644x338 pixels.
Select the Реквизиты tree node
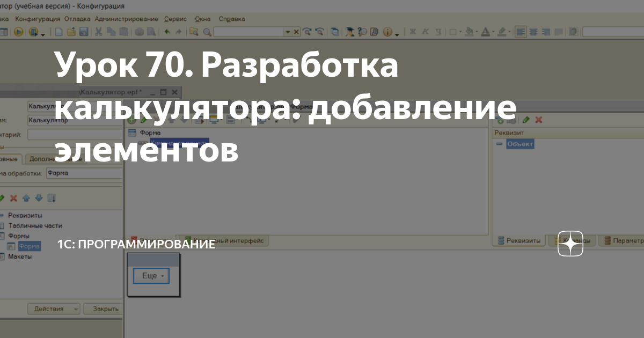(25, 215)
